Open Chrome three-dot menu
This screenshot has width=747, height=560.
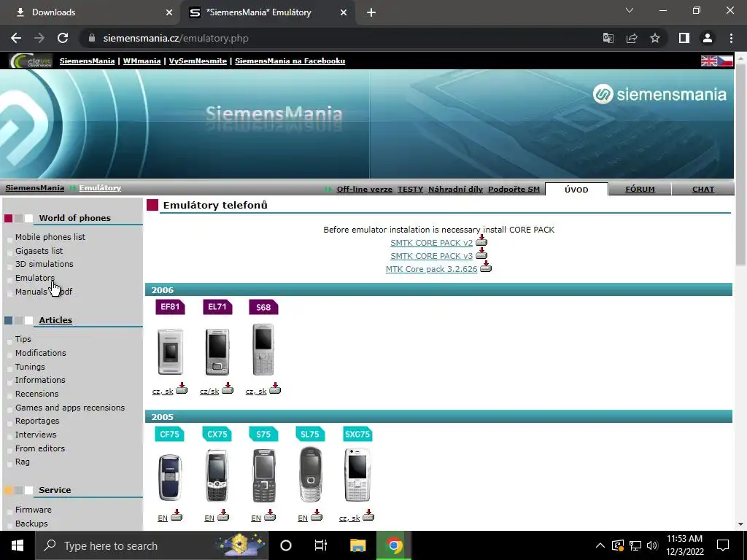click(731, 38)
